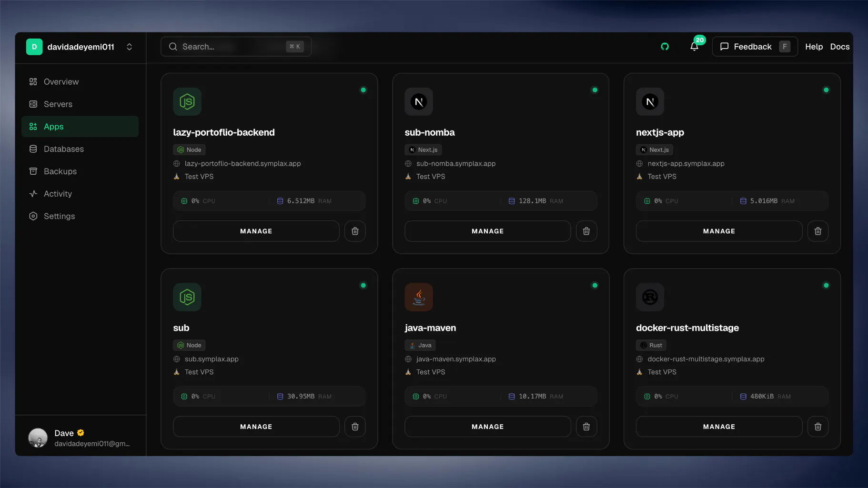
Task: Click the docker-rust-multistage app title
Action: 687,328
